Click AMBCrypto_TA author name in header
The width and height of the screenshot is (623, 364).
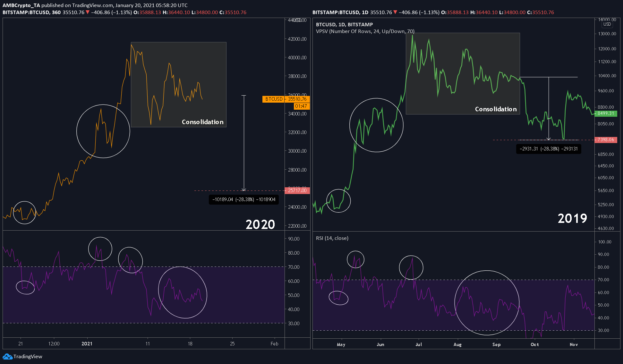pos(21,5)
